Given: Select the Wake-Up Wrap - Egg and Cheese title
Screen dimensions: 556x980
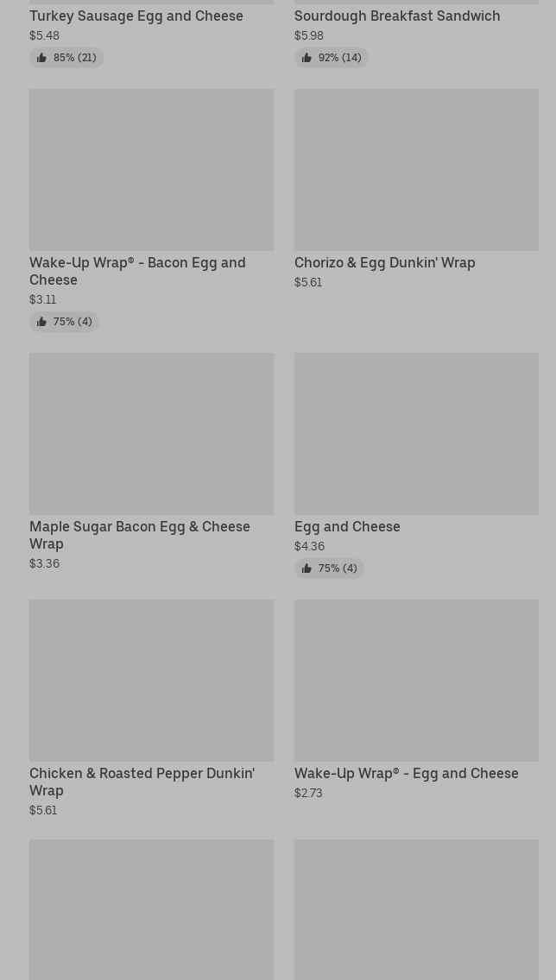Looking at the screenshot, I should [407, 773].
